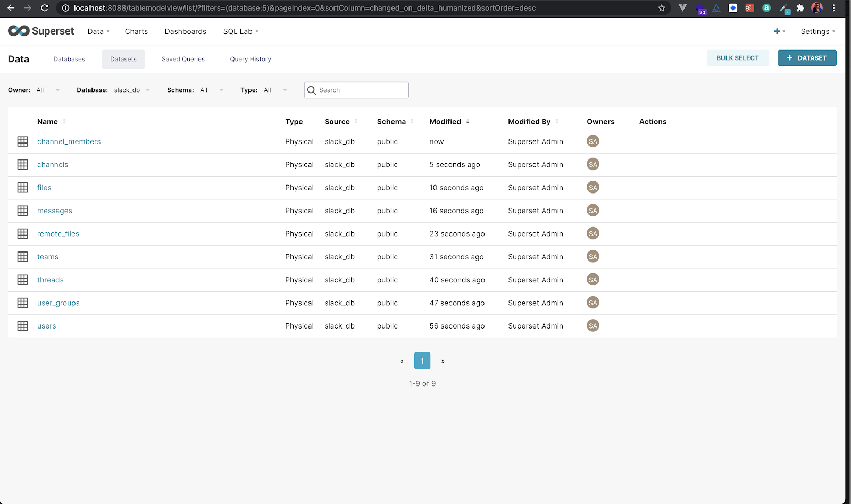Click the search magnifier icon in search box
The image size is (851, 504).
point(312,90)
